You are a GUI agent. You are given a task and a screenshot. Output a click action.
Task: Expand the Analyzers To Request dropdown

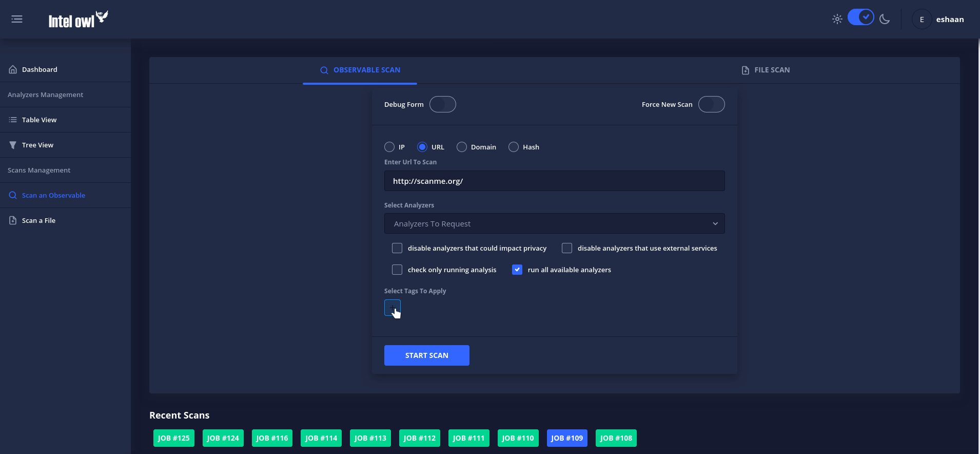(x=554, y=224)
